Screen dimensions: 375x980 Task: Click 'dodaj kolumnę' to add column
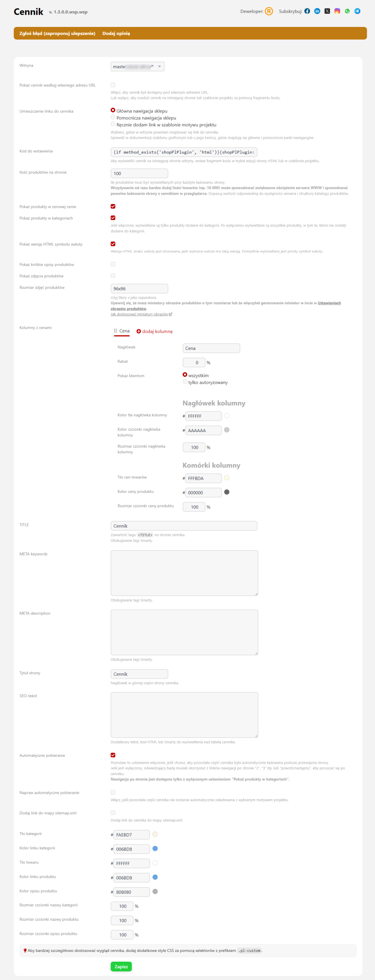154,332
